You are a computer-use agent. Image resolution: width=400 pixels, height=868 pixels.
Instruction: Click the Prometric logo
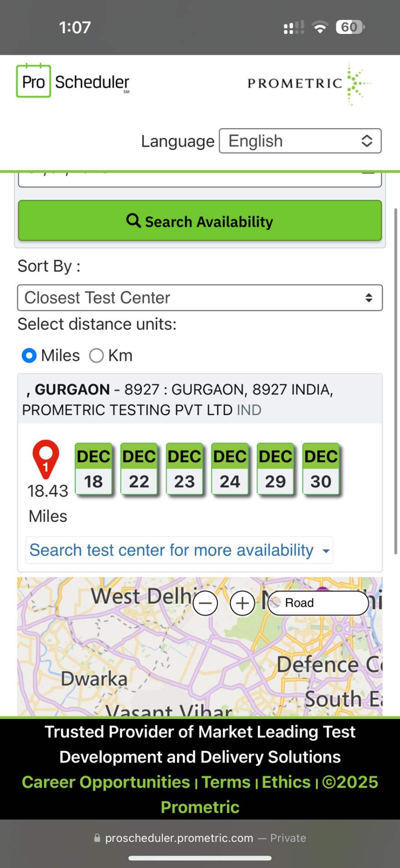tap(309, 83)
